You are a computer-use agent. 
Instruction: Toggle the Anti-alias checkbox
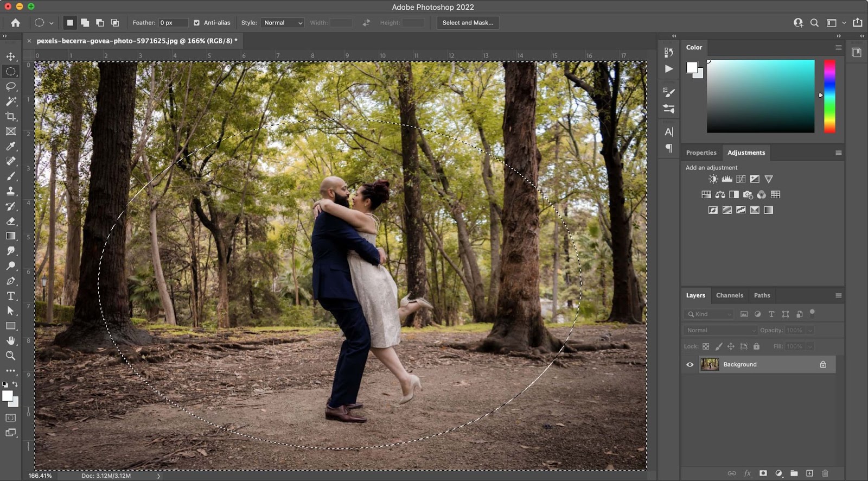[196, 23]
